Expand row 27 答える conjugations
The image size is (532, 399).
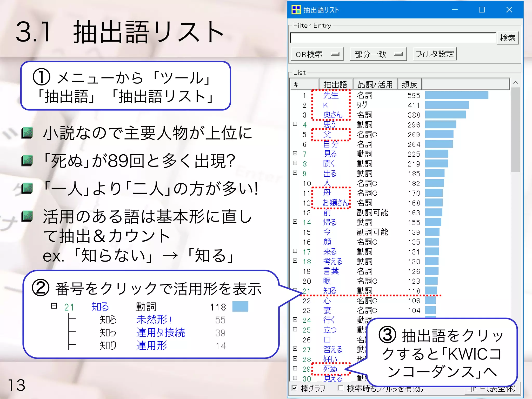(295, 349)
